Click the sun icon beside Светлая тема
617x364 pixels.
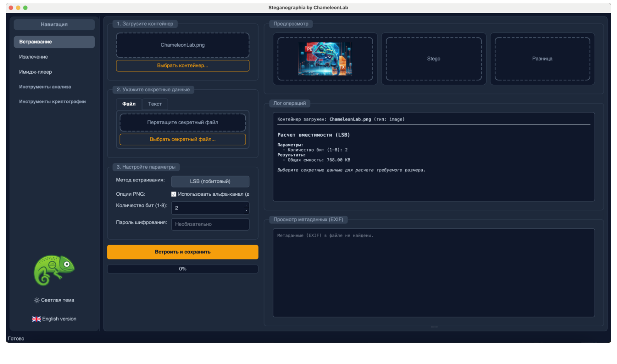coord(37,300)
